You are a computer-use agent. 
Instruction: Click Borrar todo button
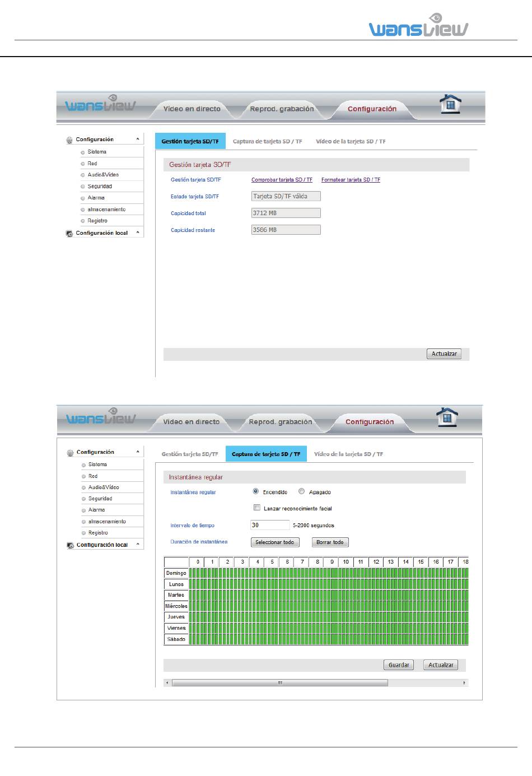click(x=330, y=542)
